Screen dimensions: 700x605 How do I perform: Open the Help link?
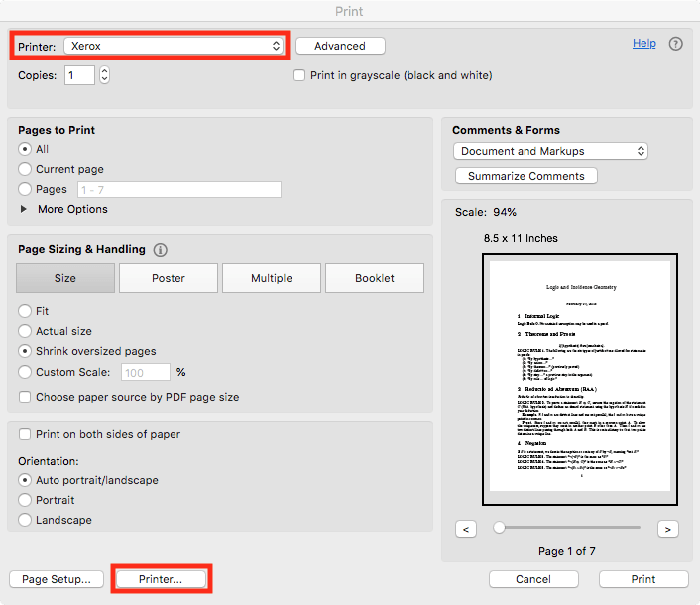[x=644, y=43]
